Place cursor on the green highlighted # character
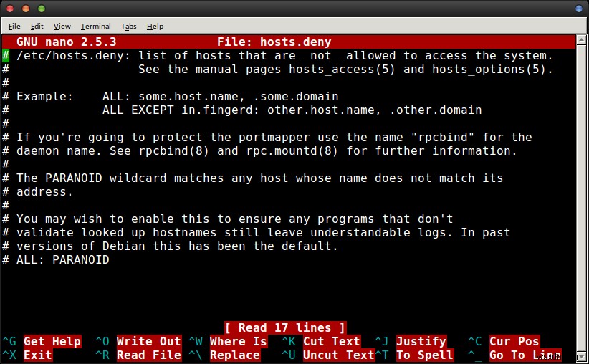Screen dimensions: 589x364 click(x=6, y=56)
